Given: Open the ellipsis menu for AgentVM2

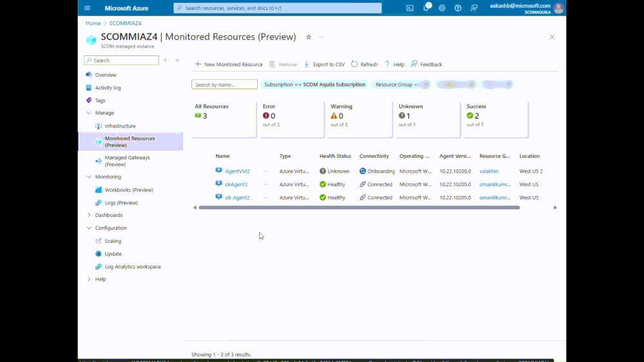Looking at the screenshot, I should pos(266,171).
